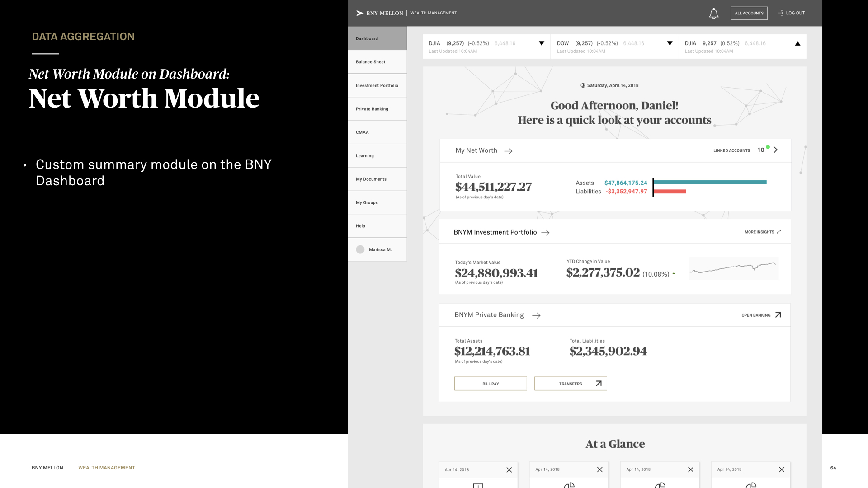Screen dimensions: 868x488
Task: Click the teal Assets bar
Action: click(710, 183)
